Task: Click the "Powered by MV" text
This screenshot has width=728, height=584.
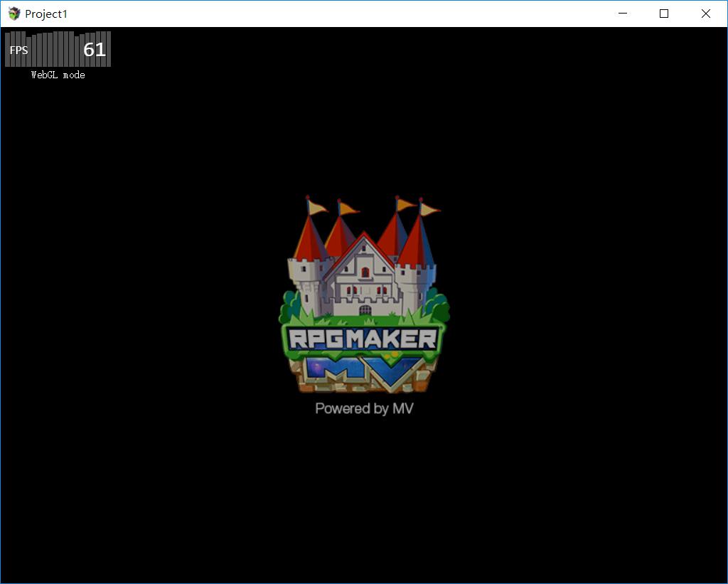Action: [x=364, y=408]
